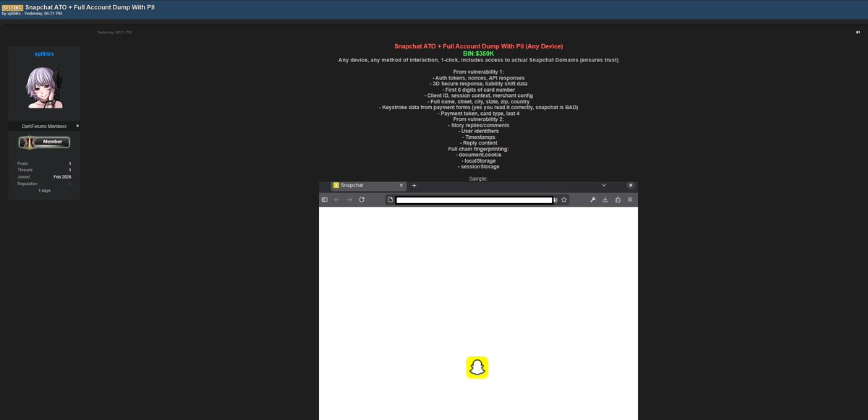Toggle the bookmark star in the address bar
The height and width of the screenshot is (420, 868).
pyautogui.click(x=563, y=200)
